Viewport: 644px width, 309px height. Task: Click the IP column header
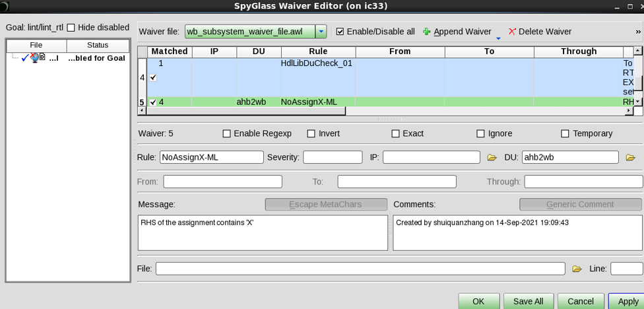(x=214, y=51)
